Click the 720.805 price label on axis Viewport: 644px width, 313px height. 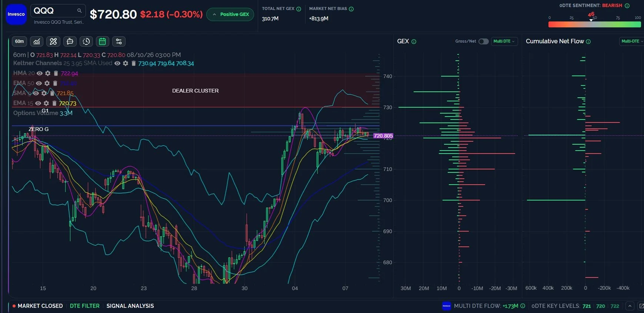pos(383,136)
